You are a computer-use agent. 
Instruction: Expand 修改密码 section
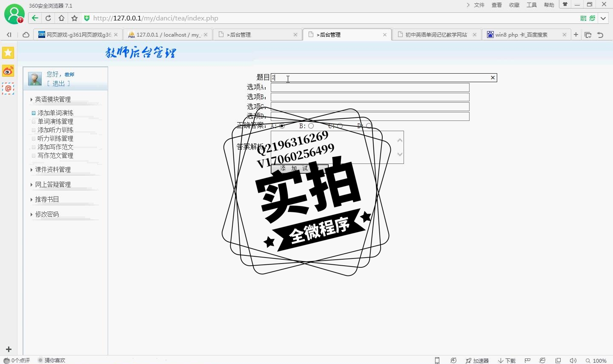coord(47,214)
